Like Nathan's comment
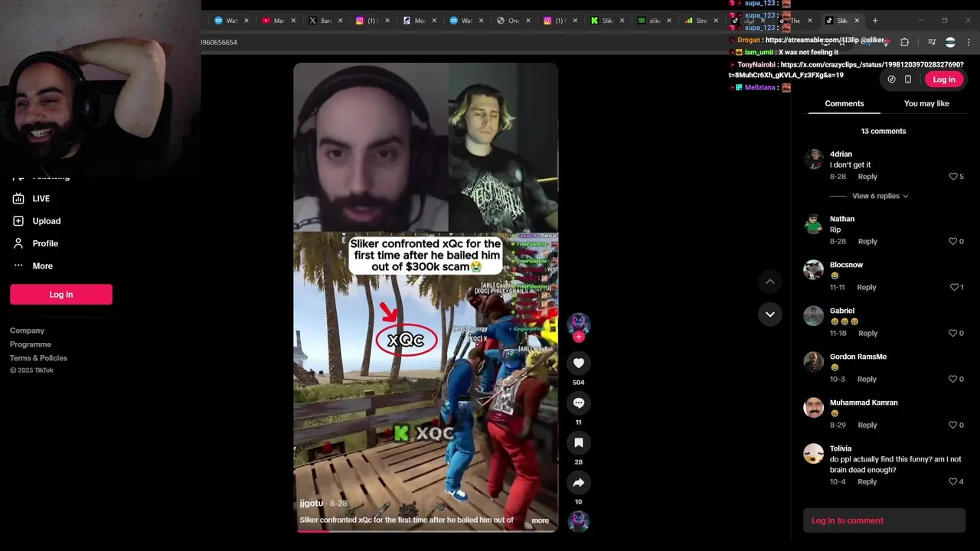Image resolution: width=980 pixels, height=551 pixels. pyautogui.click(x=953, y=241)
